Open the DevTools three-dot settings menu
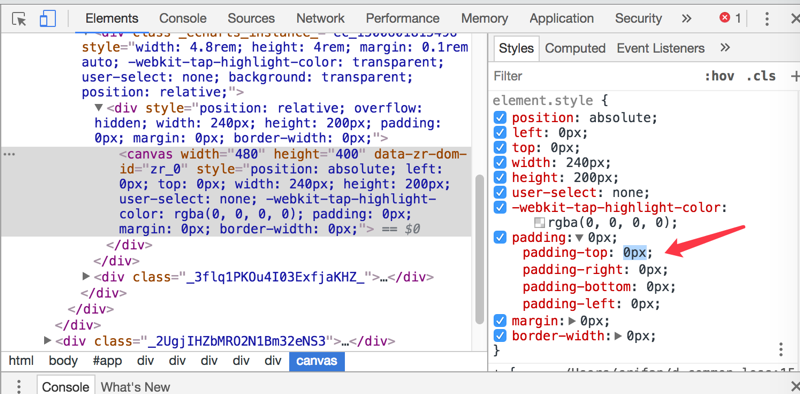The image size is (800, 394). point(767,19)
